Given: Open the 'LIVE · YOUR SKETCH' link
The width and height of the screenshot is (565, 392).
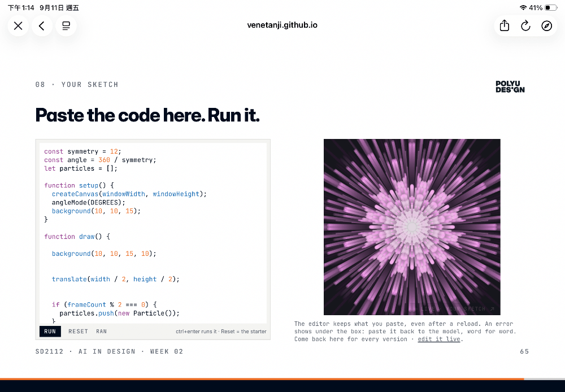Looking at the screenshot, I should pyautogui.click(x=458, y=309).
